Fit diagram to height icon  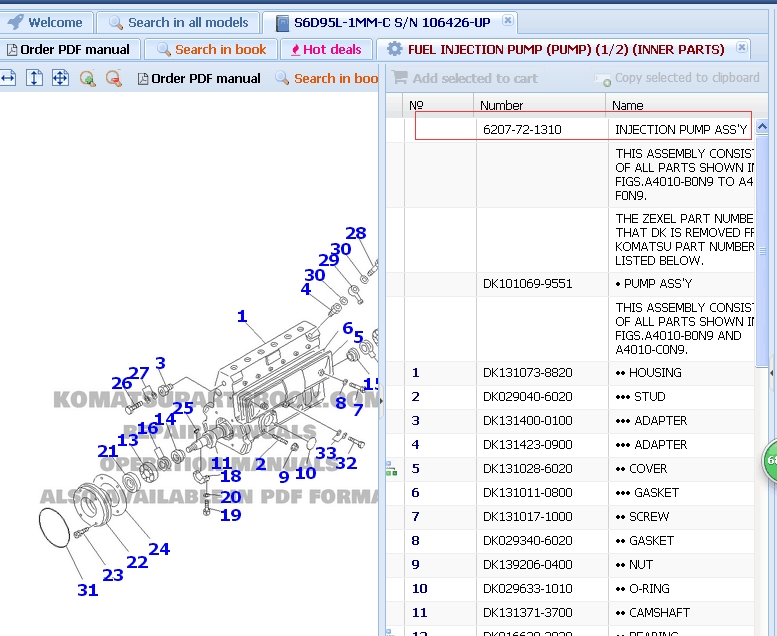[34, 78]
